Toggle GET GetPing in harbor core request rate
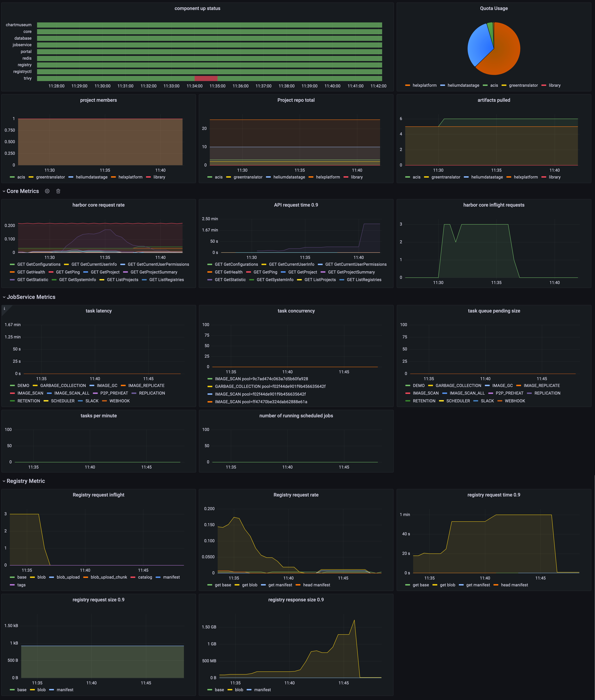Image resolution: width=595 pixels, height=700 pixels. pos(68,272)
